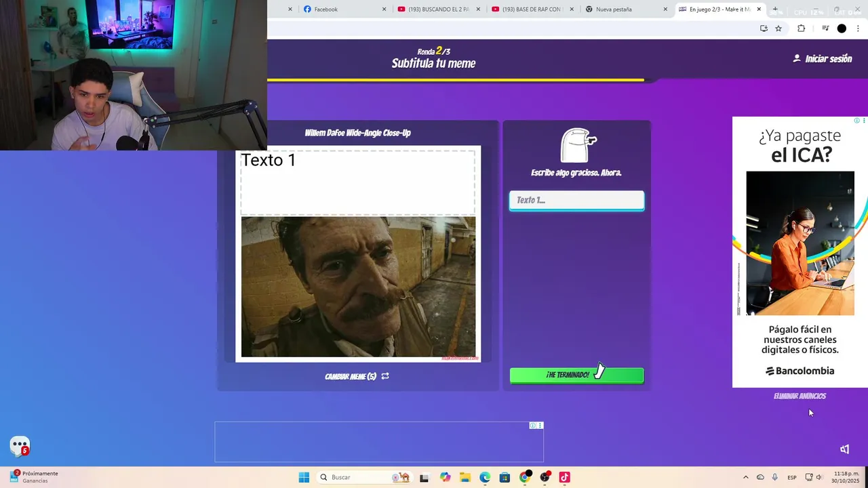This screenshot has width=868, height=488.
Task: Click the Willem Dafoe meme image
Action: click(x=358, y=287)
